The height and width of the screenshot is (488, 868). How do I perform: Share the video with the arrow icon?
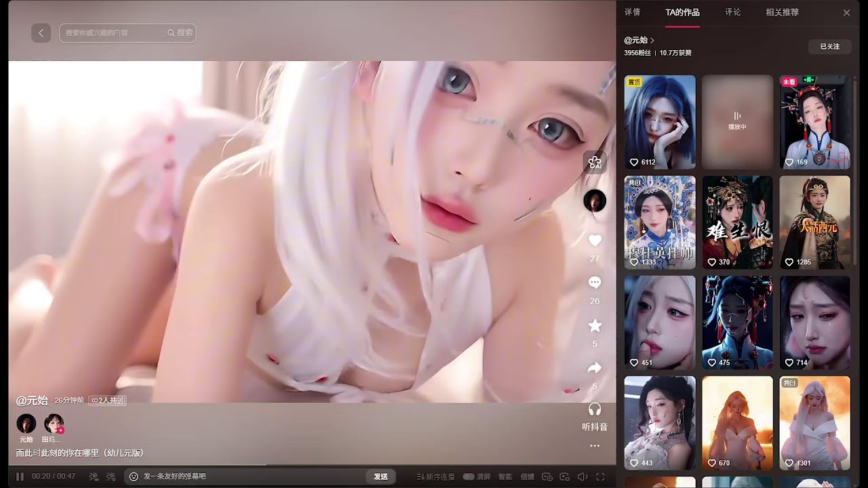click(595, 368)
